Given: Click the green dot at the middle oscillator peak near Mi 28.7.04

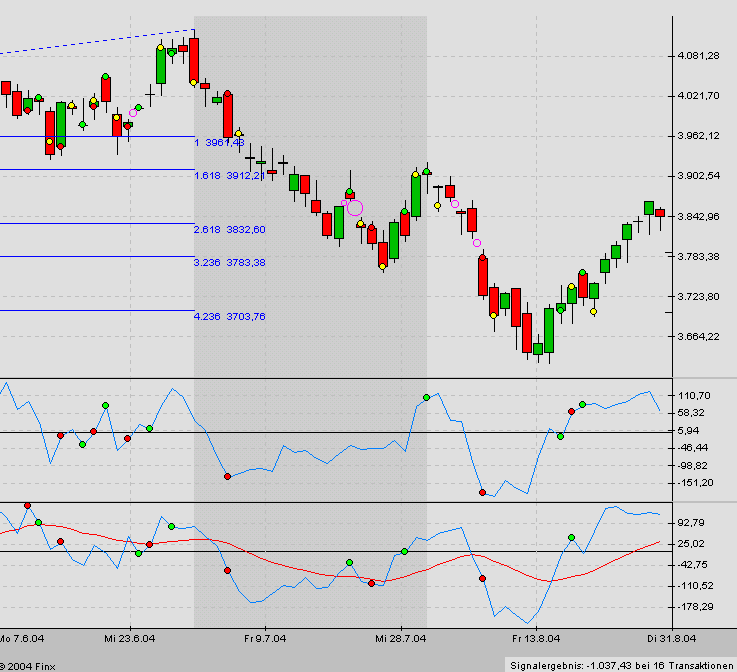Looking at the screenshot, I should pos(426,398).
